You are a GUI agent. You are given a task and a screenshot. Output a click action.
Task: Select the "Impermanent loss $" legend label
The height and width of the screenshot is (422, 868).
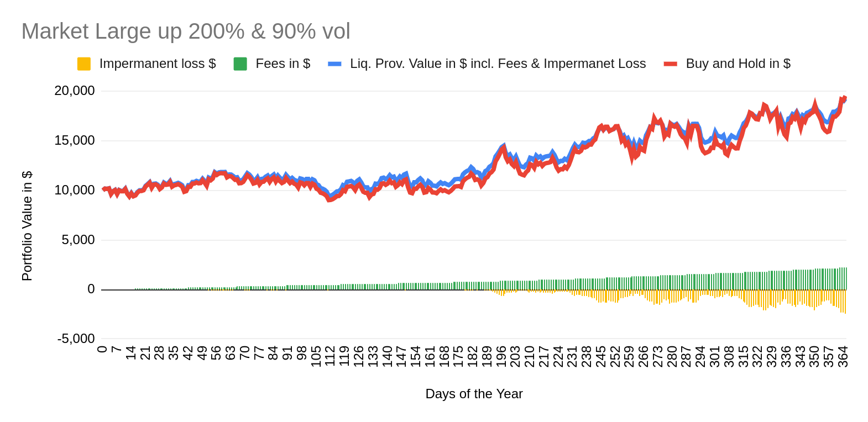(158, 64)
